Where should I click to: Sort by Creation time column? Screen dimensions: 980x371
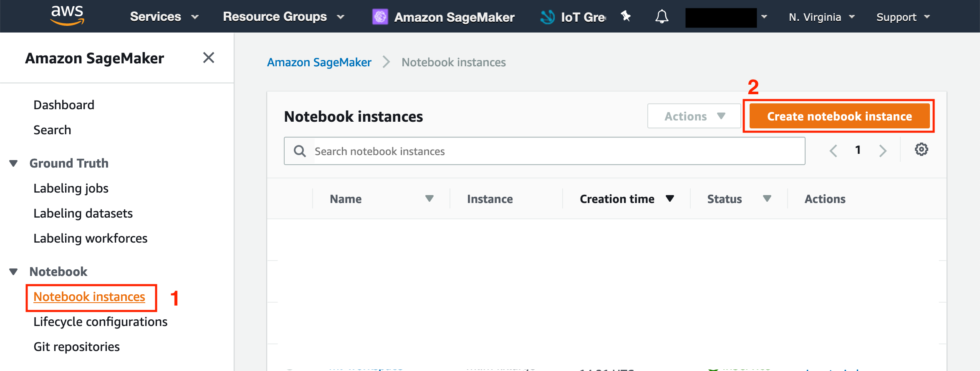(626, 199)
